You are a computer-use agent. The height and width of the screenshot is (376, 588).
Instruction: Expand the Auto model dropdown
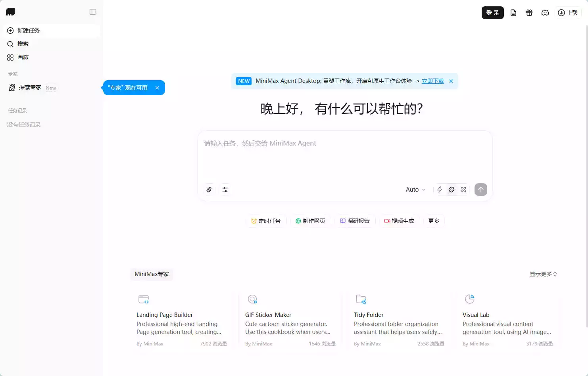(415, 190)
